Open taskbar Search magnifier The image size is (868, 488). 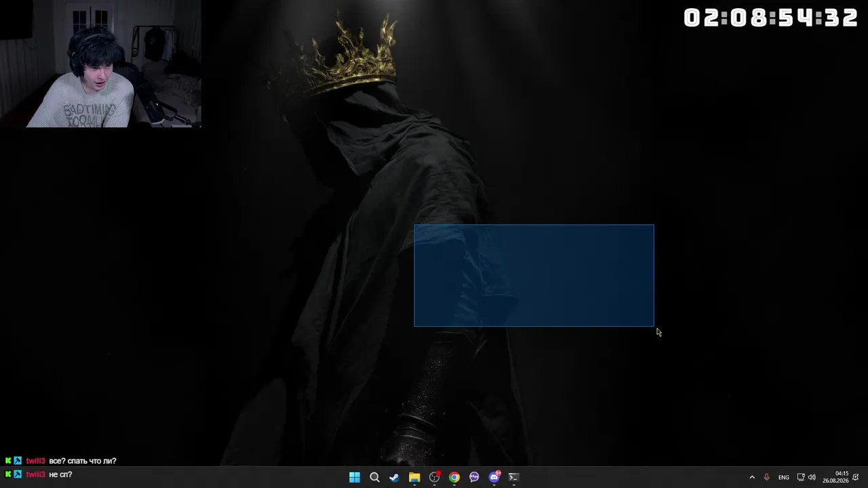(374, 477)
